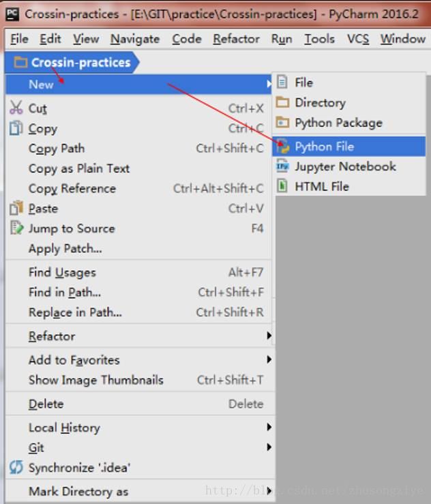Expand the Refactor submenu arrow

[x=269, y=336]
